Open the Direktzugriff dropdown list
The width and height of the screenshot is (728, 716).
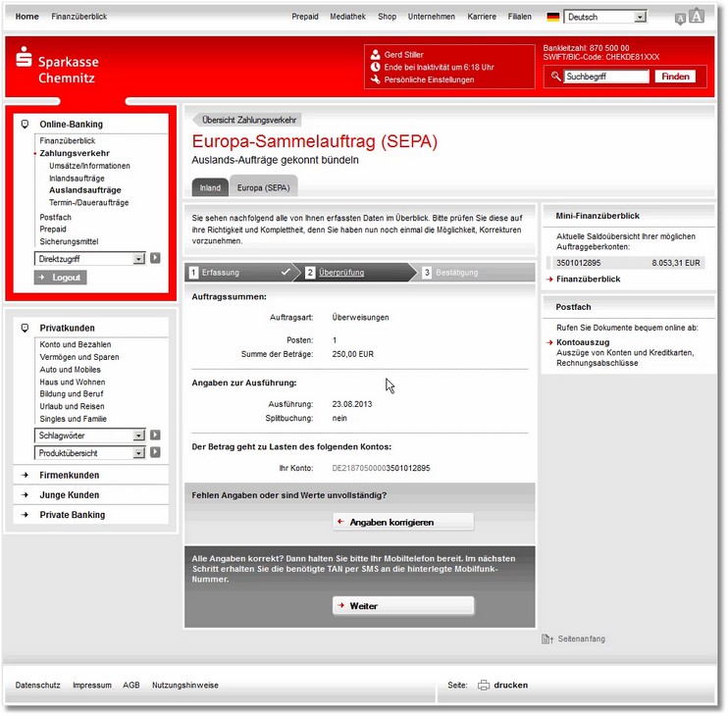point(138,258)
